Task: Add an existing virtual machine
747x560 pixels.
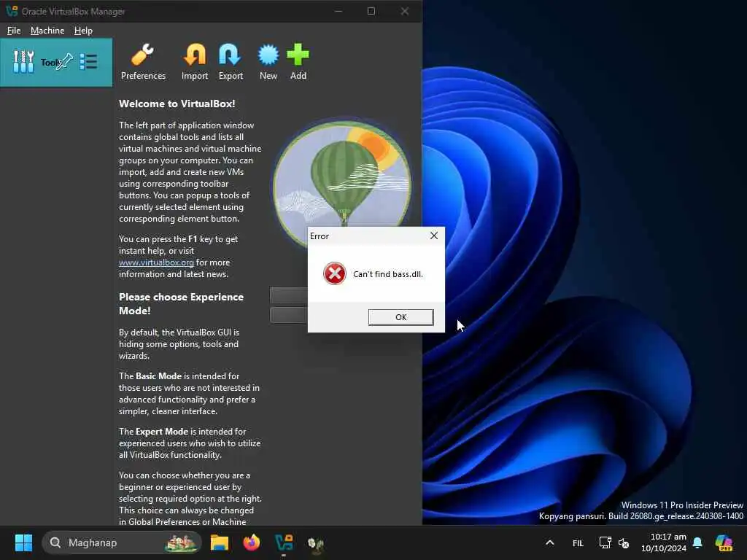Action: 298,62
